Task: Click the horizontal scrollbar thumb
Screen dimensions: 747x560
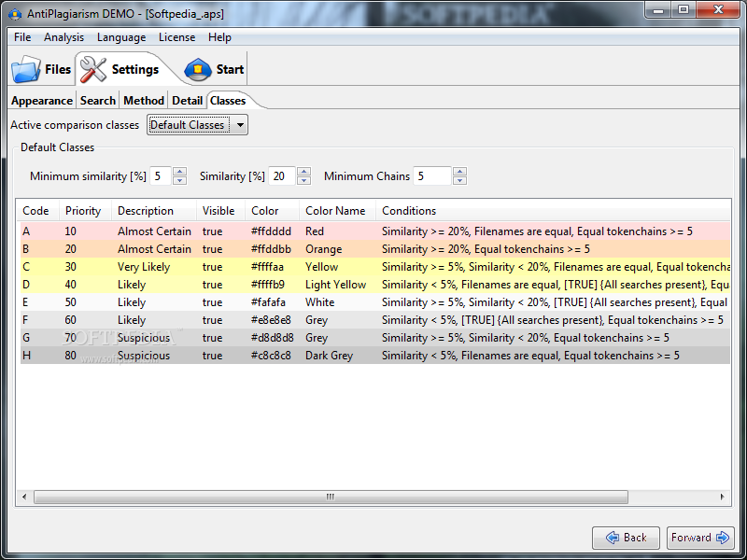Action: coord(331,497)
